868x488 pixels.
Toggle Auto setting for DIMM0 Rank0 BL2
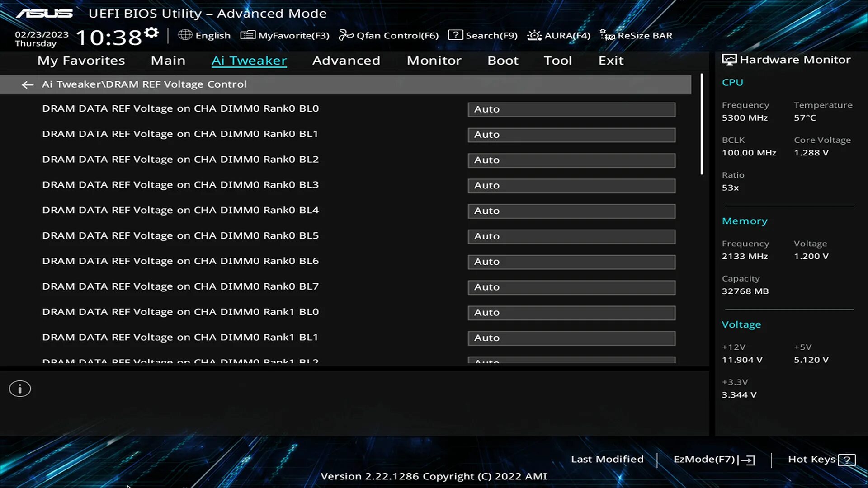tap(571, 160)
